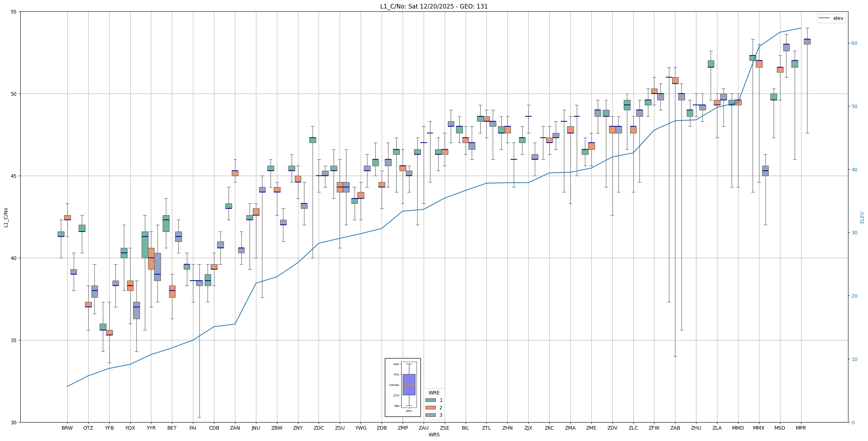Click the green WRE 1 legend swatch
The width and height of the screenshot is (868, 441).
[430, 400]
